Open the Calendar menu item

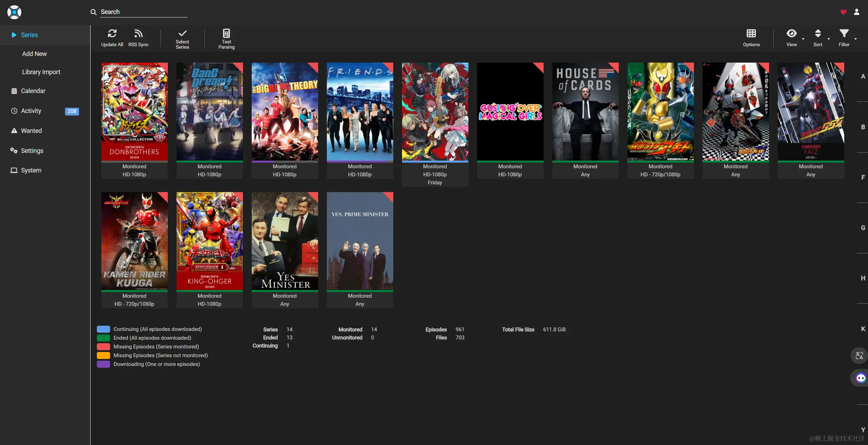[x=33, y=91]
